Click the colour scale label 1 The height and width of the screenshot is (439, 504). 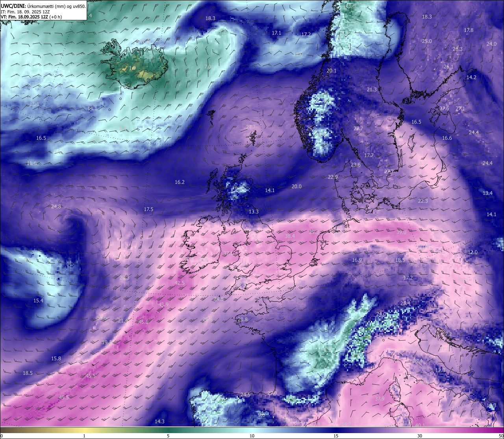point(84,436)
